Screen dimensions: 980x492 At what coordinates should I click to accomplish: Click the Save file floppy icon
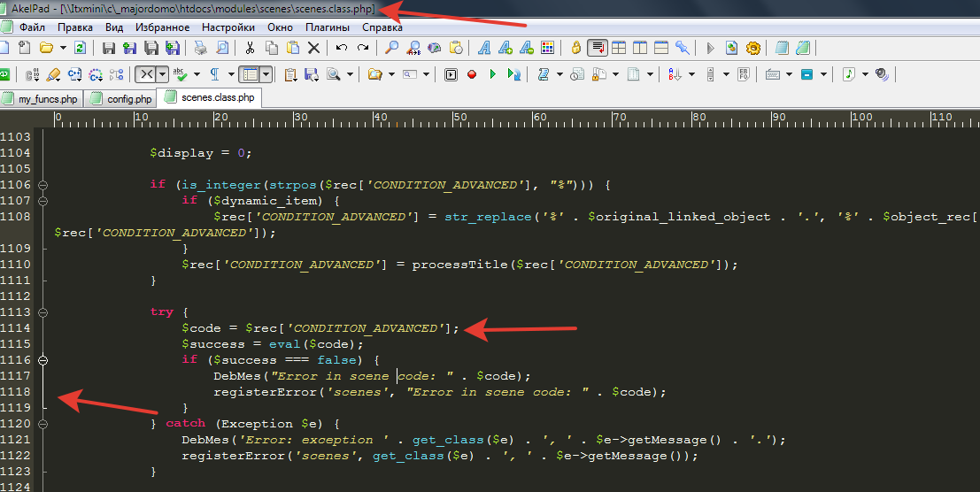tap(108, 48)
